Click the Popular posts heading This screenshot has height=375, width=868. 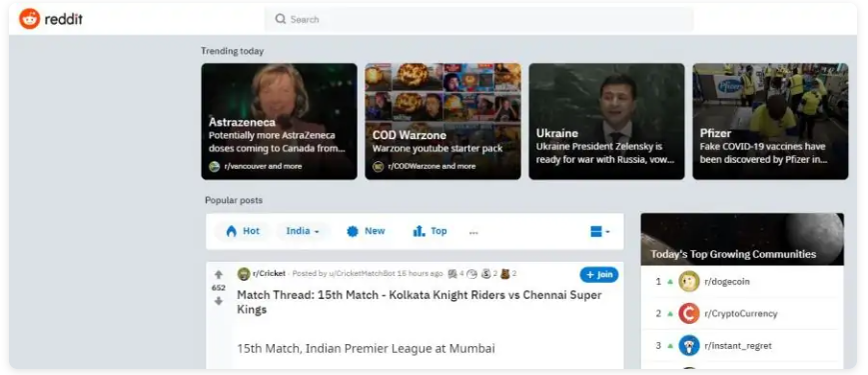(234, 200)
